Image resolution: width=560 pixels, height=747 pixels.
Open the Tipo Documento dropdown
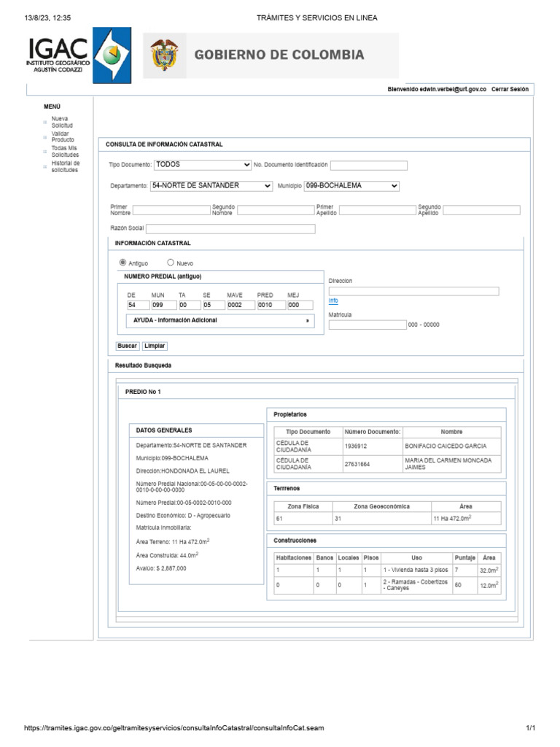(203, 165)
